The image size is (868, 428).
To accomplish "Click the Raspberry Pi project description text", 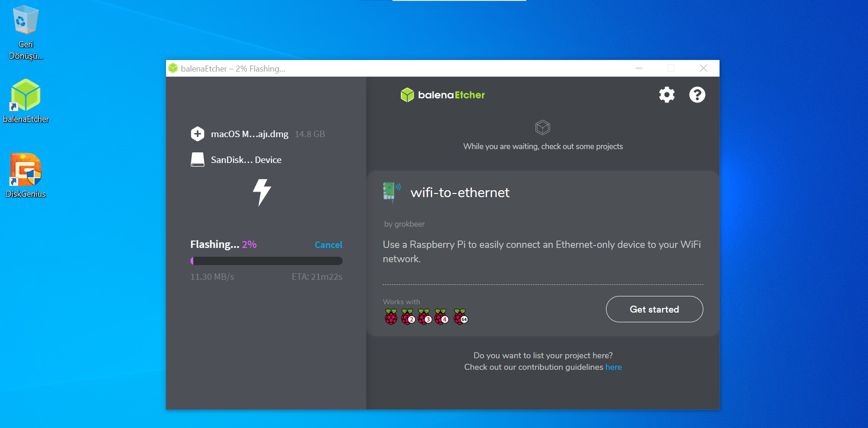I will coord(542,252).
